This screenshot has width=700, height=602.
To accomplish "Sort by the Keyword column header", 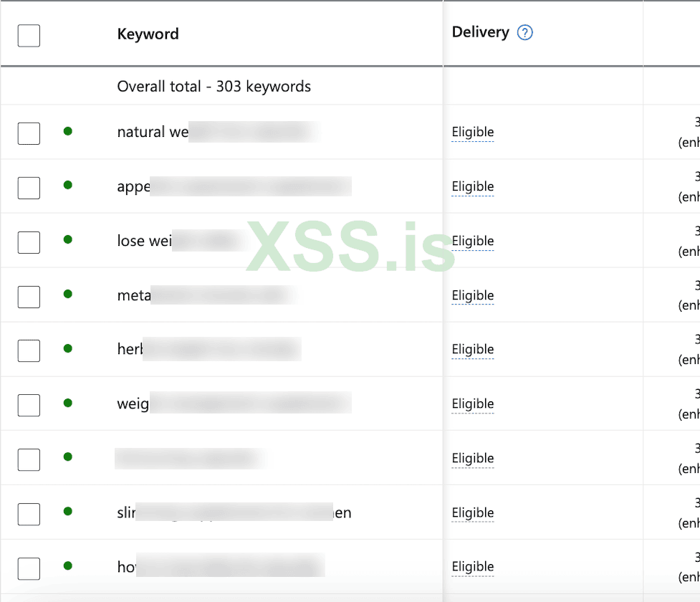I will pos(148,34).
